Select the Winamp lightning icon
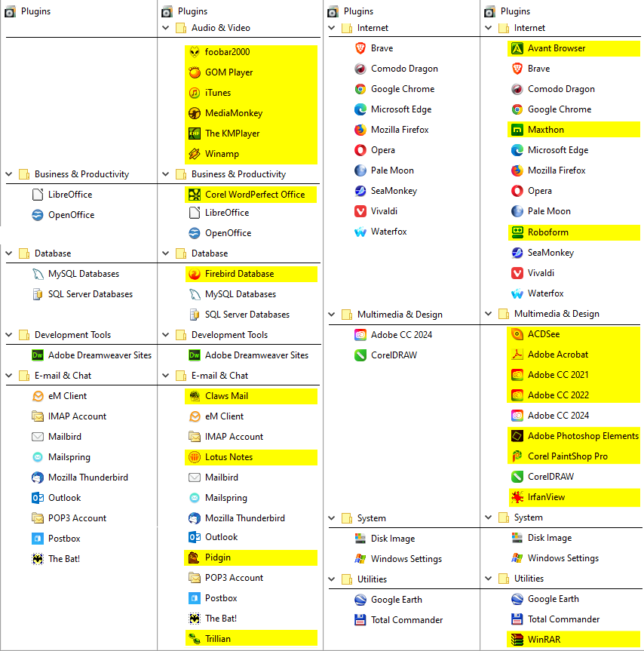 tap(195, 154)
